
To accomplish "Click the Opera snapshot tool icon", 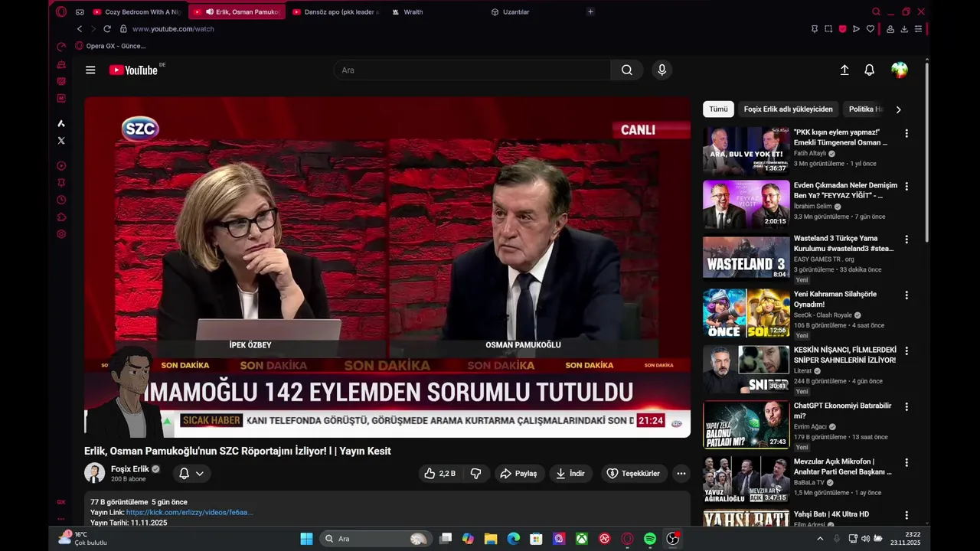I will coord(828,29).
